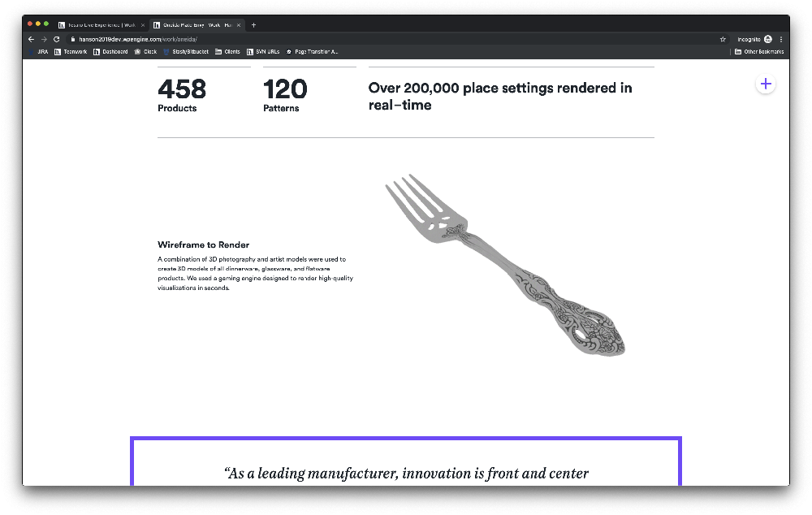Click the browser forward arrow
Image resolution: width=812 pixels, height=515 pixels.
pyautogui.click(x=44, y=39)
